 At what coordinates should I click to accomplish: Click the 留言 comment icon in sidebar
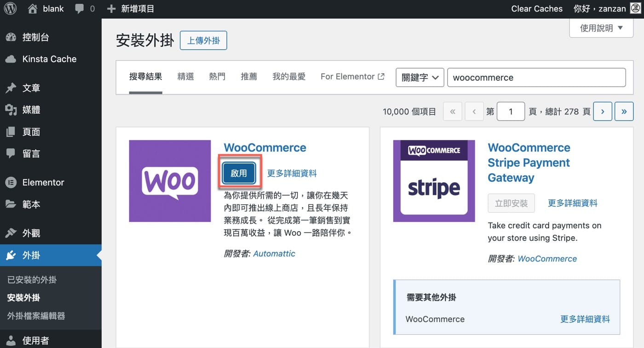[x=11, y=153]
